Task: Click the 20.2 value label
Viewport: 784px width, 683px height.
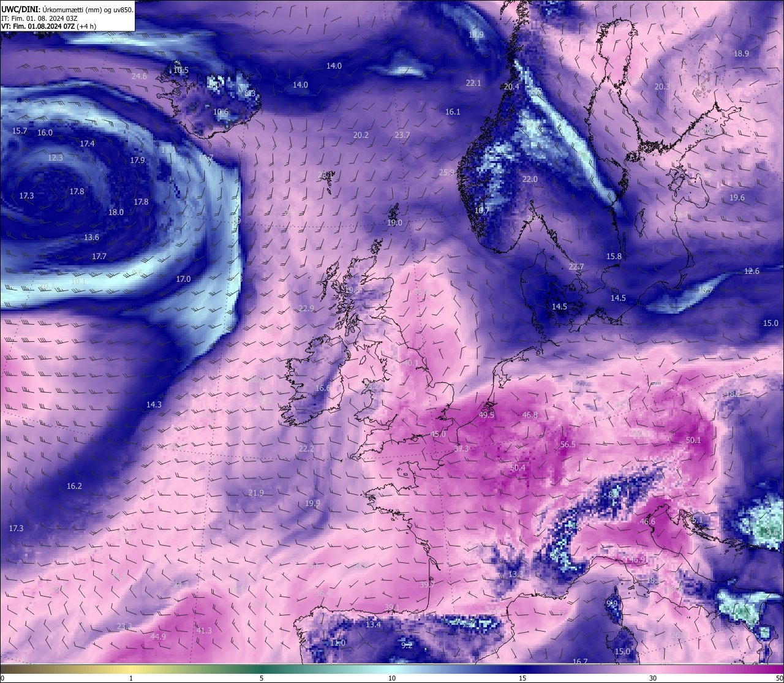Action: tap(361, 135)
